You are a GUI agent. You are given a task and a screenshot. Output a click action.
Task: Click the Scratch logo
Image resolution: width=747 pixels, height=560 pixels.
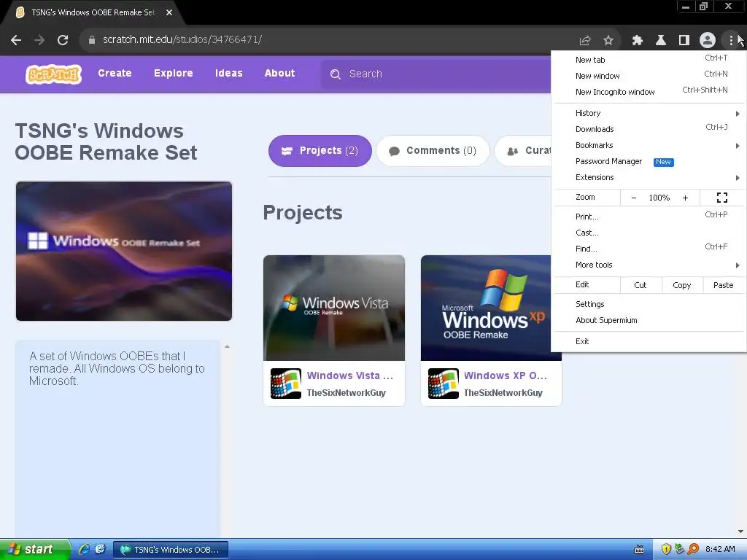(53, 74)
